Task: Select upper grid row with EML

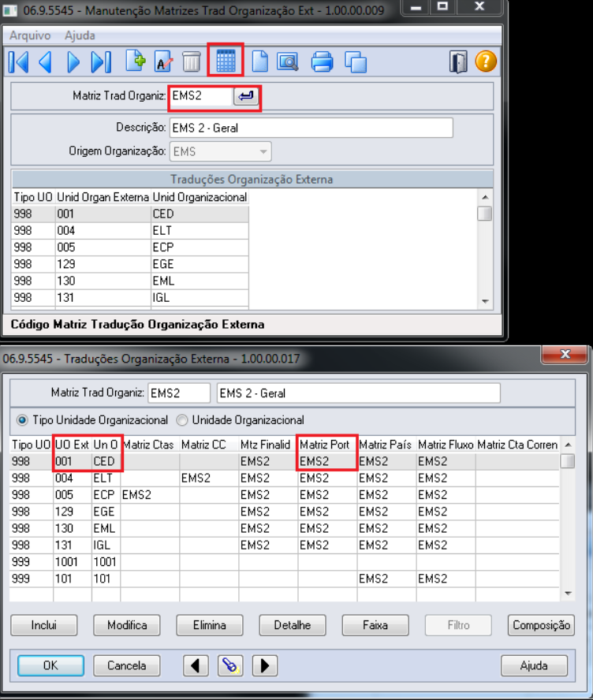Action: (130, 281)
